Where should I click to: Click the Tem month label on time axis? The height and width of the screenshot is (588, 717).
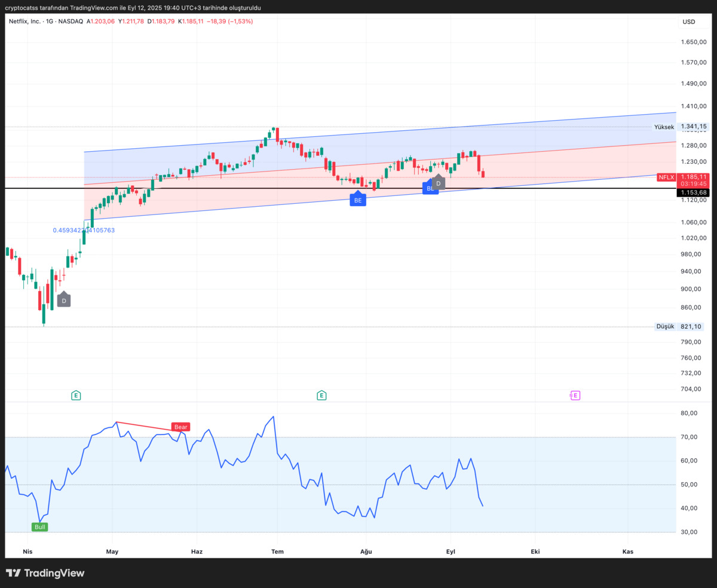pos(277,552)
